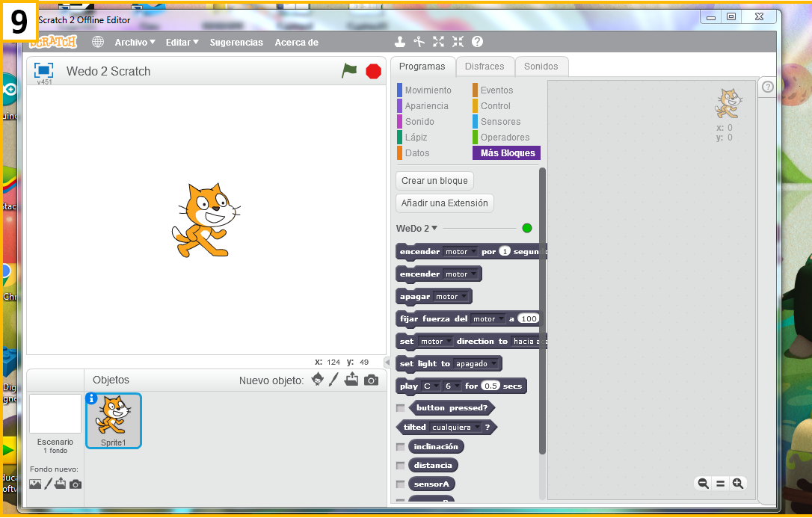Select Sonido block category
The width and height of the screenshot is (812, 518).
click(x=416, y=122)
